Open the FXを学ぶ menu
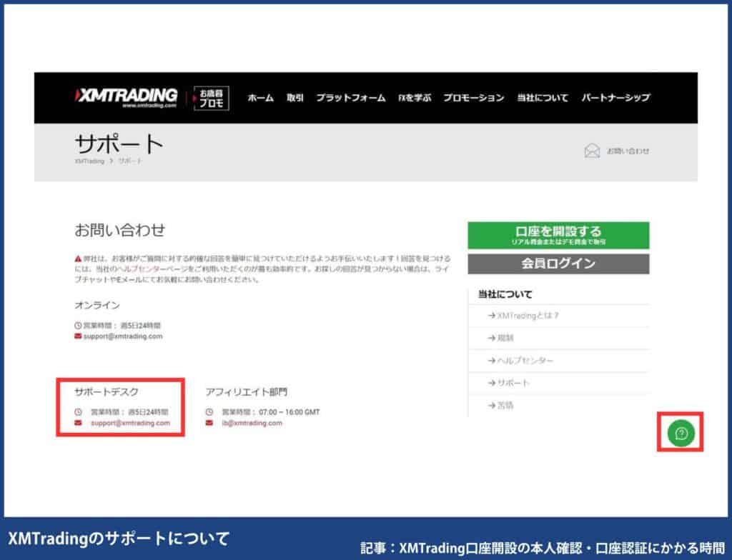The image size is (732, 560). [415, 98]
